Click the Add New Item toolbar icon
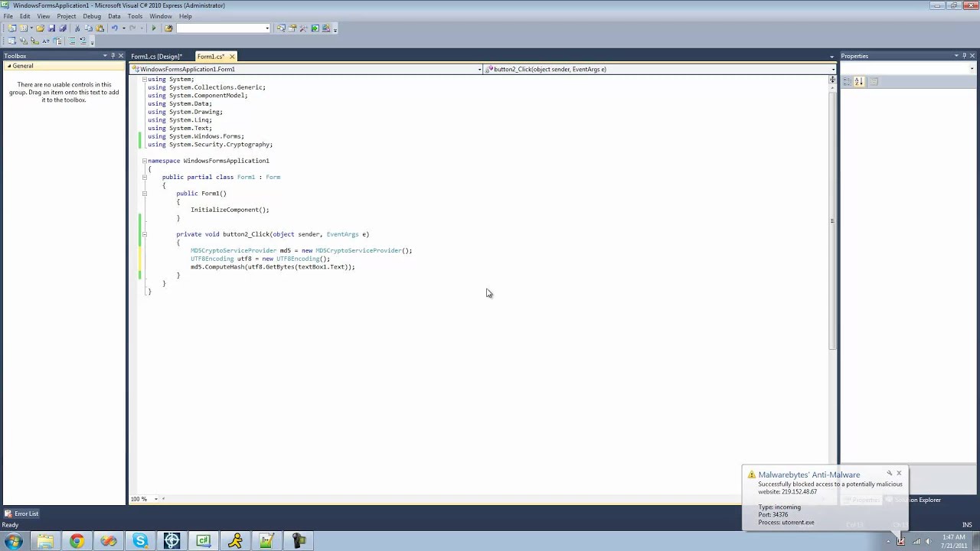 click(23, 28)
